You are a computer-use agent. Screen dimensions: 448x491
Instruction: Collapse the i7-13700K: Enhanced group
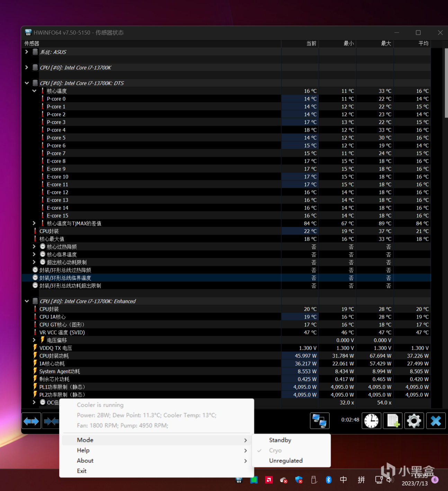[27, 301]
